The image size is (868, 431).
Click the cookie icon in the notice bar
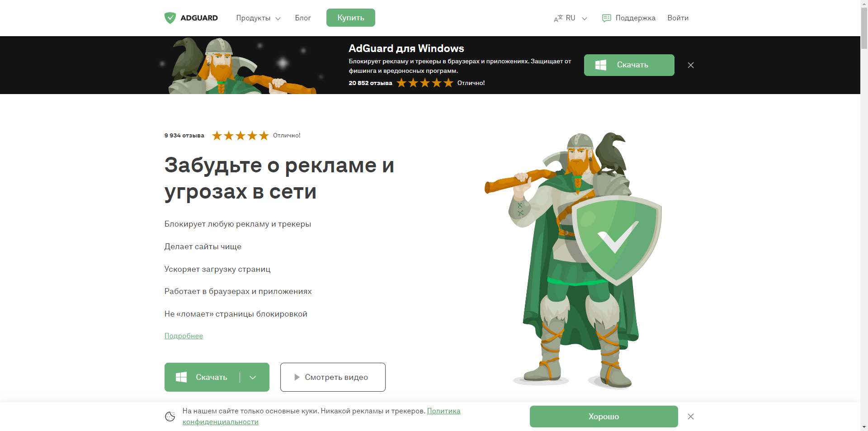[170, 417]
